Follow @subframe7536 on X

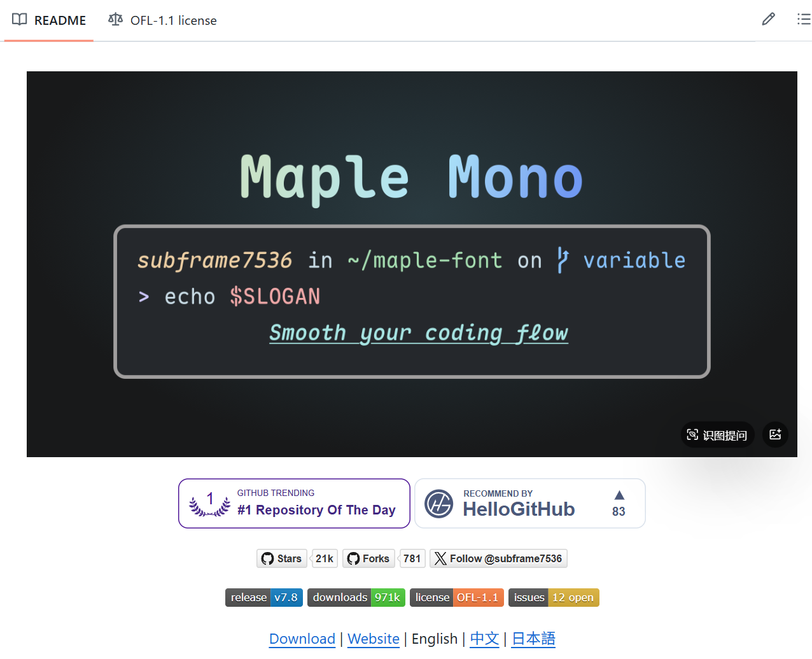pyautogui.click(x=498, y=558)
